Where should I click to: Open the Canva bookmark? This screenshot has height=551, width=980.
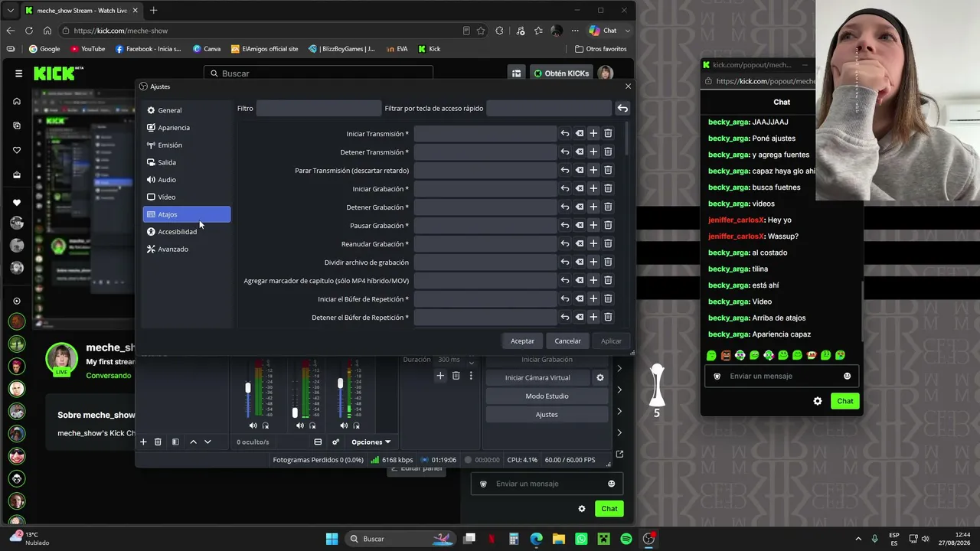pyautogui.click(x=207, y=49)
